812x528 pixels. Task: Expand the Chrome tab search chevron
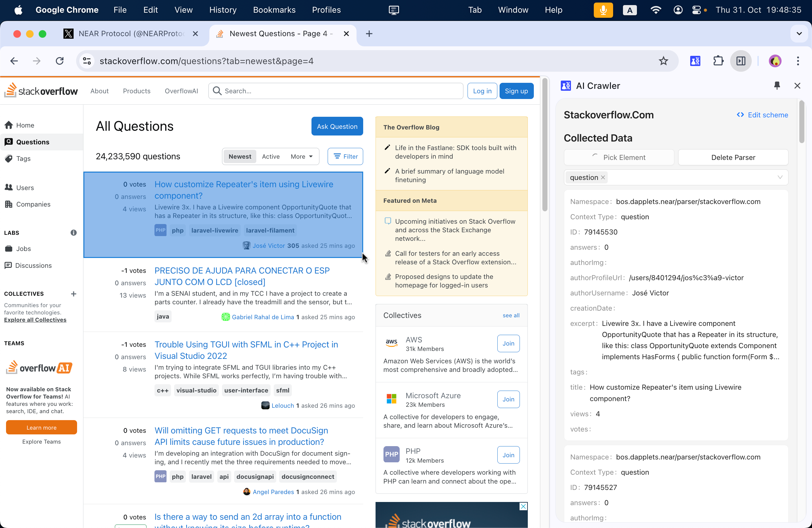click(x=799, y=34)
